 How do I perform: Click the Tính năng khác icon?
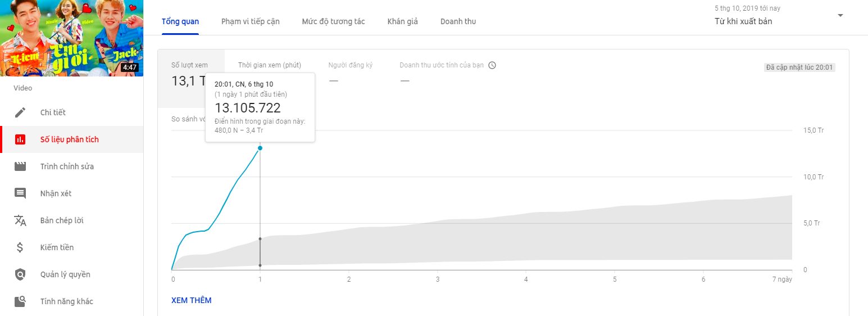[20, 301]
